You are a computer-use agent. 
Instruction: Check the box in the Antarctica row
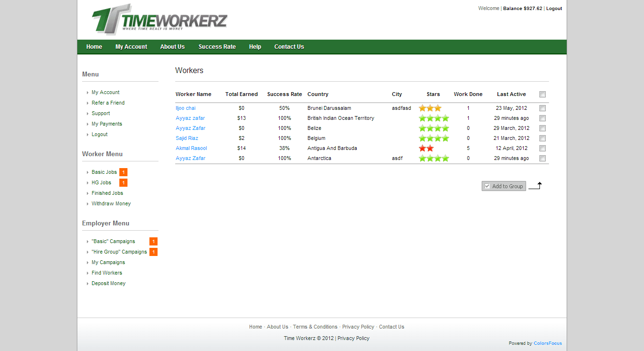(x=542, y=159)
